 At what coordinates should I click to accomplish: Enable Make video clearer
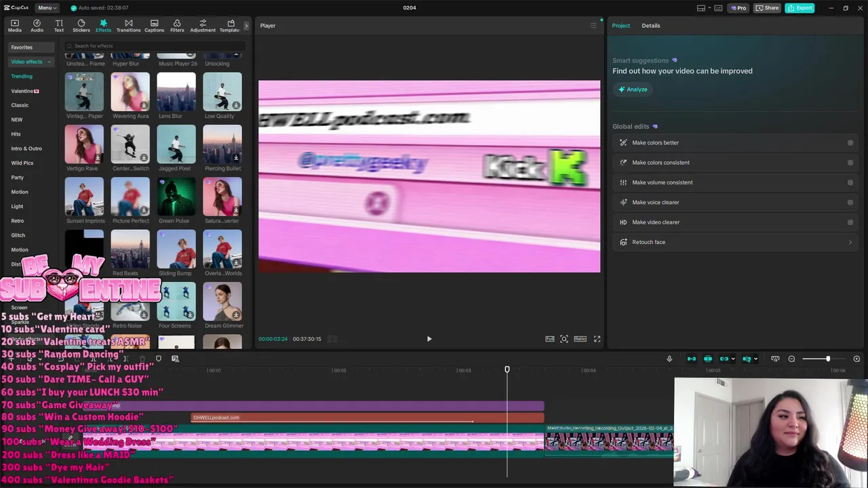(850, 222)
